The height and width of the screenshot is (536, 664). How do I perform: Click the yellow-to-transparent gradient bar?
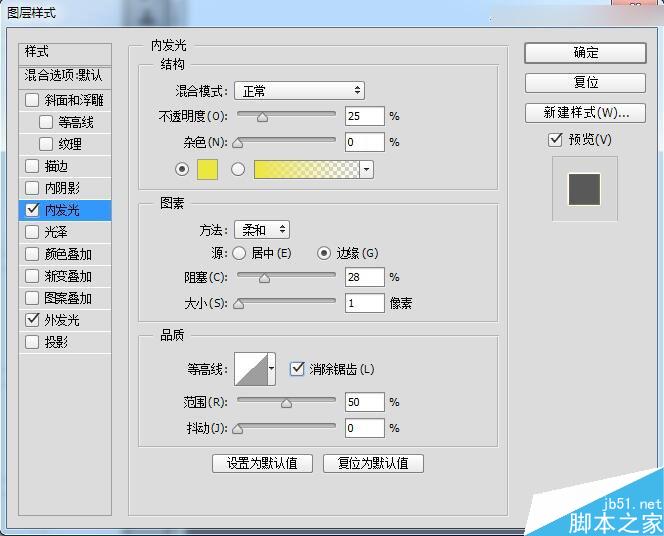(x=306, y=169)
